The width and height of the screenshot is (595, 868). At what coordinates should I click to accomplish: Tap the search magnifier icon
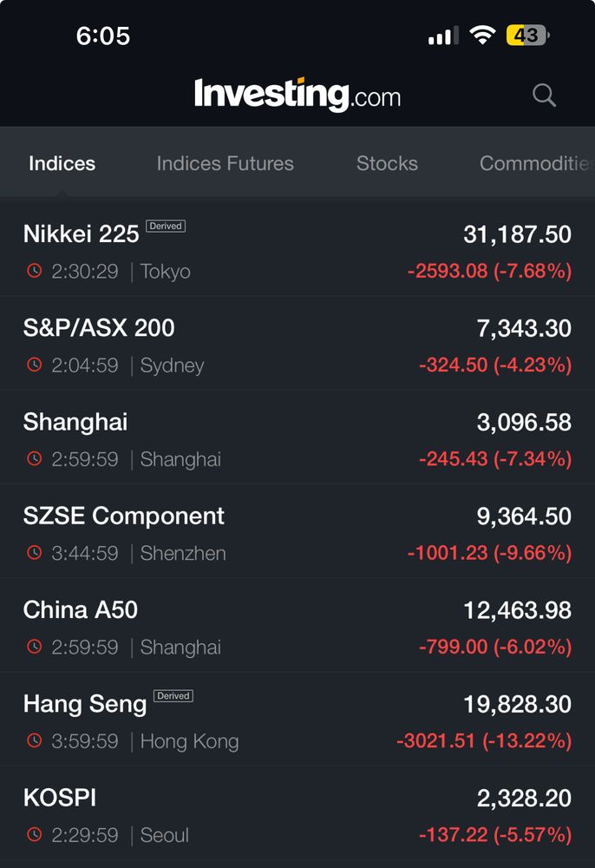pos(544,95)
